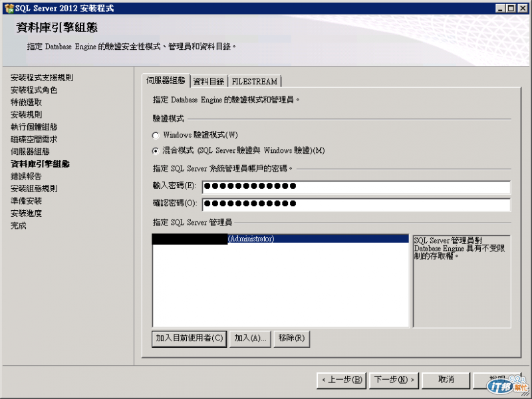Click 安裝程式角色 in the step list
532x399 pixels.
34,90
